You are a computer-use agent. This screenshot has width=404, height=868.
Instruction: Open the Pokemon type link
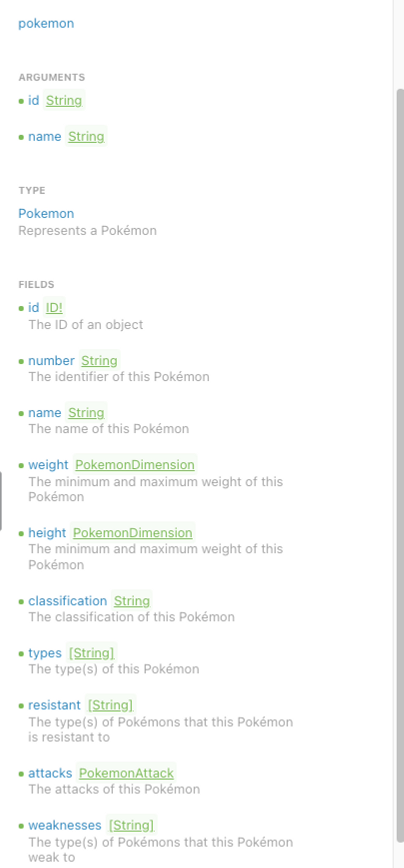(x=46, y=214)
